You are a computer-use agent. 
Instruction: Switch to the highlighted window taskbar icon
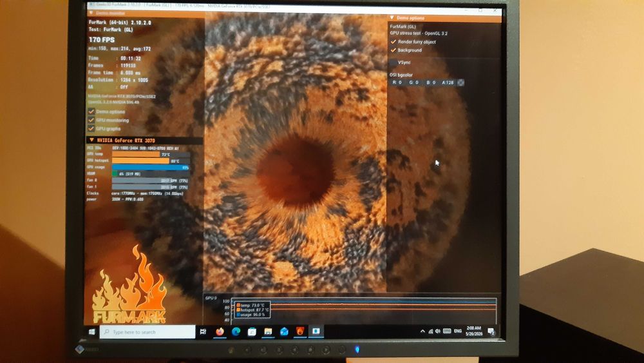coord(316,331)
